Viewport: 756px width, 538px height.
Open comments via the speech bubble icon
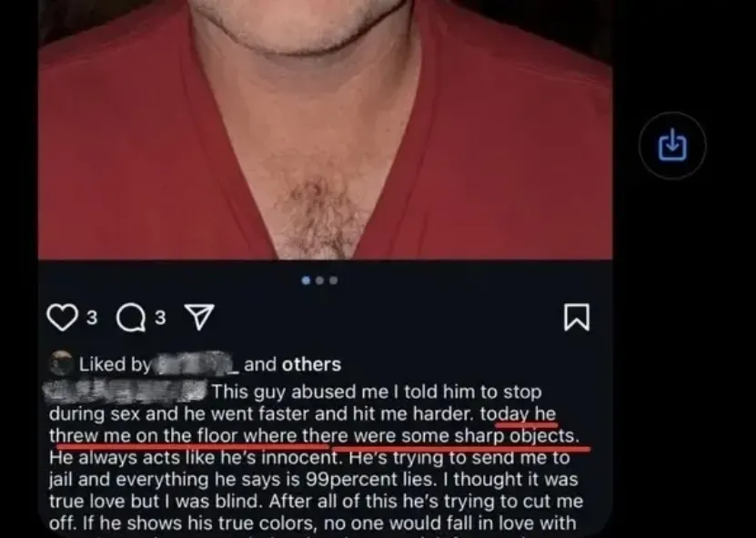131,318
